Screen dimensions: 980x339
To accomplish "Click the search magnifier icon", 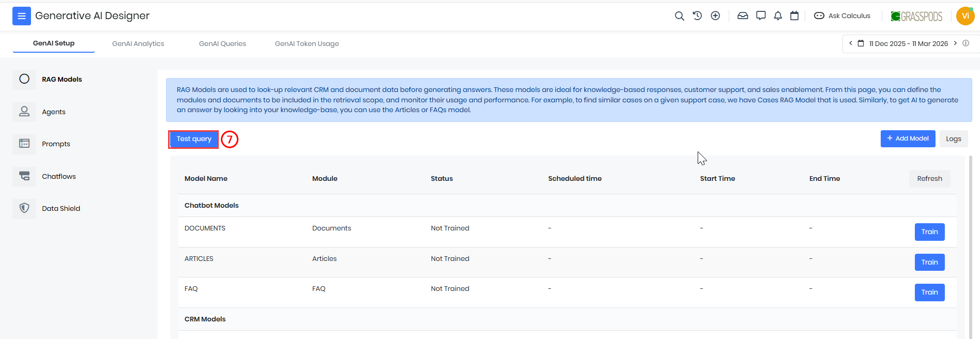I will pos(679,16).
